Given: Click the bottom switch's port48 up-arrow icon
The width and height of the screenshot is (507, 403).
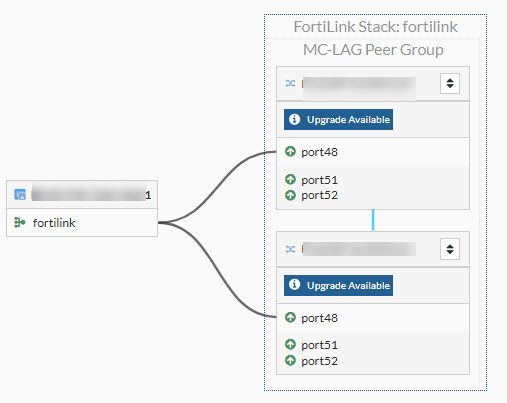Looking at the screenshot, I should pyautogui.click(x=290, y=317).
